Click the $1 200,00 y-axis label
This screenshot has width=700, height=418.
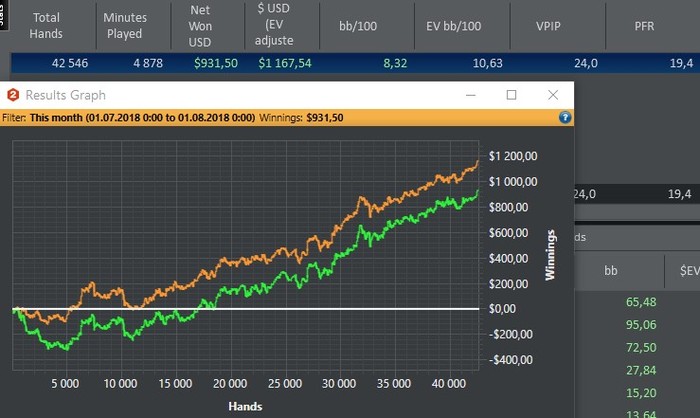[x=513, y=156]
